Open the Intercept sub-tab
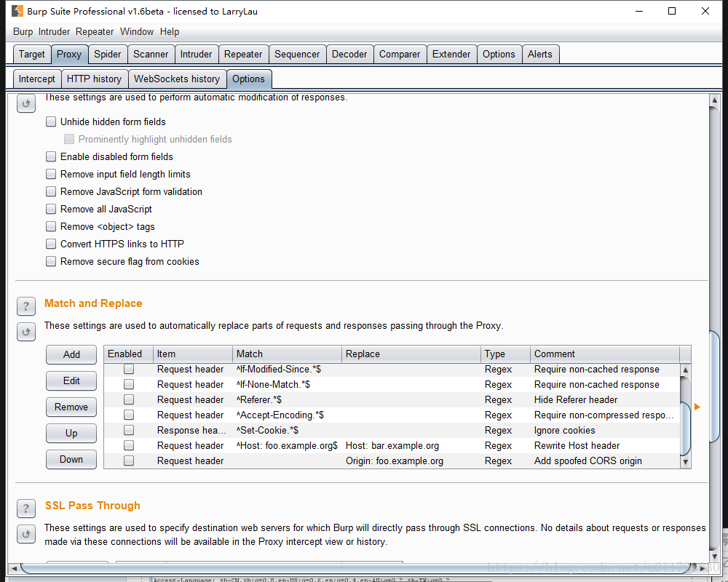 tap(36, 79)
